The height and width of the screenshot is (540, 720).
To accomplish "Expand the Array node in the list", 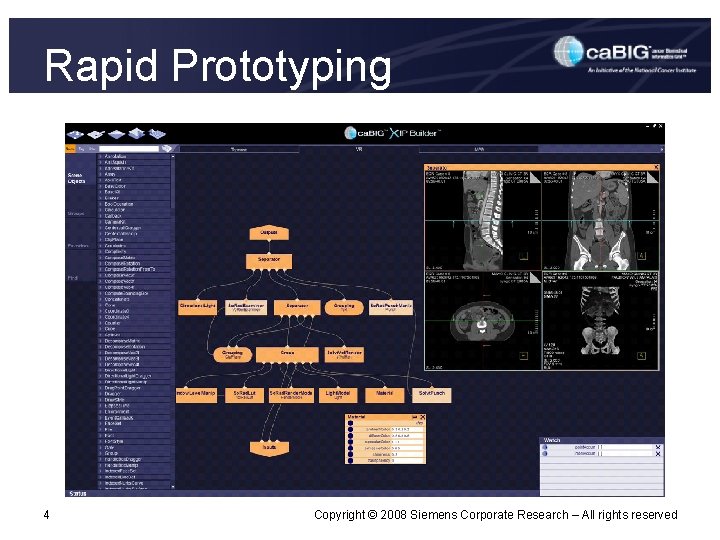I will 101,174.
